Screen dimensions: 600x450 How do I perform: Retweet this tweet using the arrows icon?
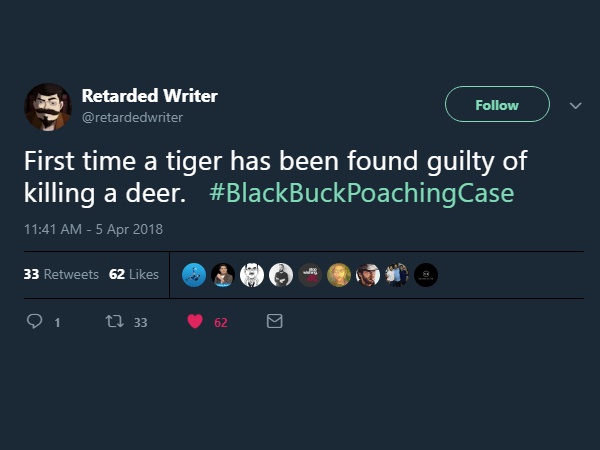tap(114, 322)
